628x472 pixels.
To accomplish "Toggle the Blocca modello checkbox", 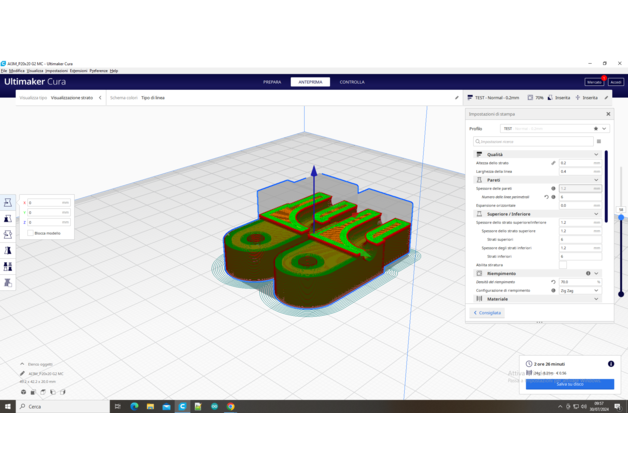I will point(30,233).
